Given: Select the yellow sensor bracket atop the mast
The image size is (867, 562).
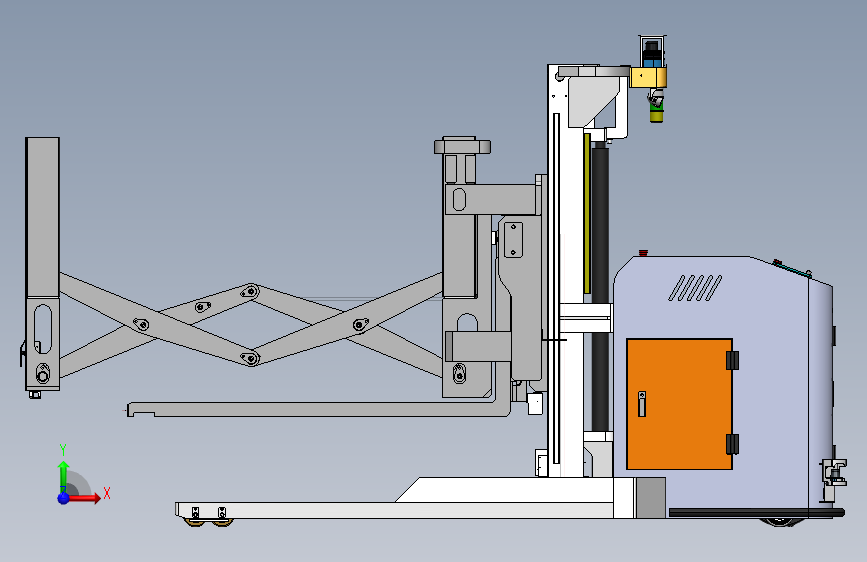Looking at the screenshot, I should (648, 77).
